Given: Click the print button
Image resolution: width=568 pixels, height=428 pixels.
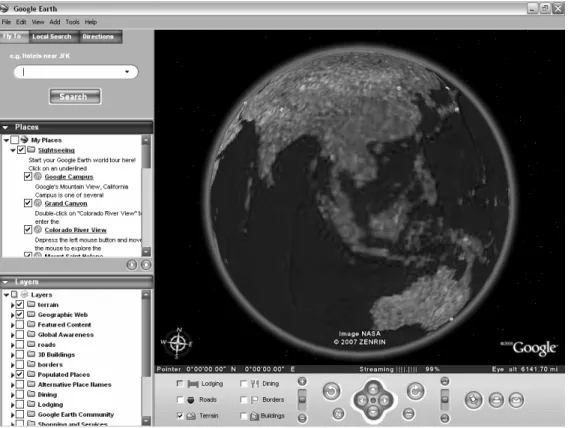Looking at the screenshot, I should [x=496, y=400].
